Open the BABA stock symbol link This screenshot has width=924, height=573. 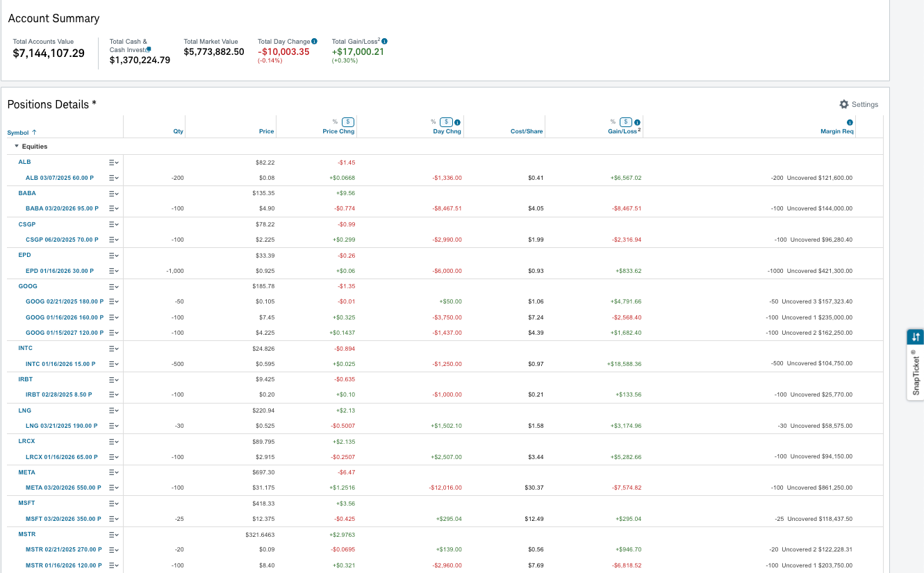(27, 193)
